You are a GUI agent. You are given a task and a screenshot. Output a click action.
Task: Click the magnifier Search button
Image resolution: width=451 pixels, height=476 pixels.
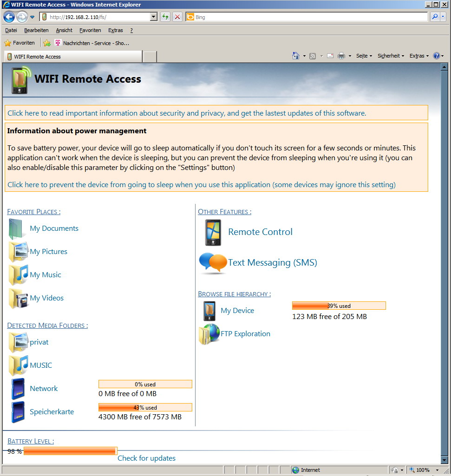(435, 17)
